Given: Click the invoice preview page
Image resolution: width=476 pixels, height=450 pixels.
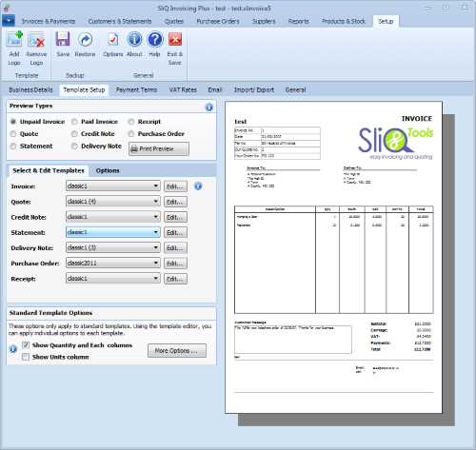Looking at the screenshot, I should pos(333,257).
